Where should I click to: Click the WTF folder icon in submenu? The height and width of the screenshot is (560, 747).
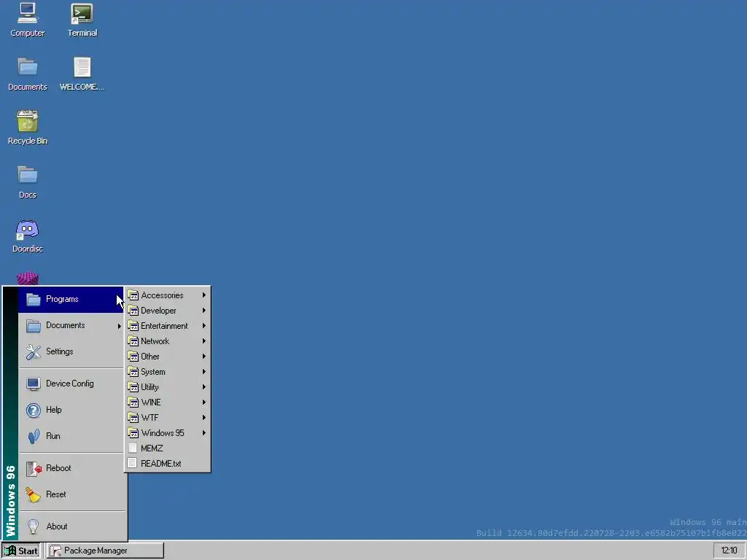click(133, 418)
